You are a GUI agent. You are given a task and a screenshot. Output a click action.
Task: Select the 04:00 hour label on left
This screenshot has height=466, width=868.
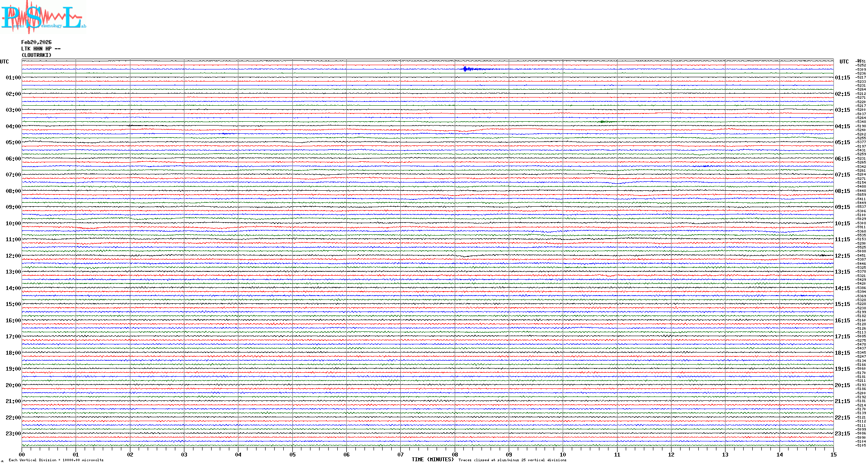pos(13,126)
